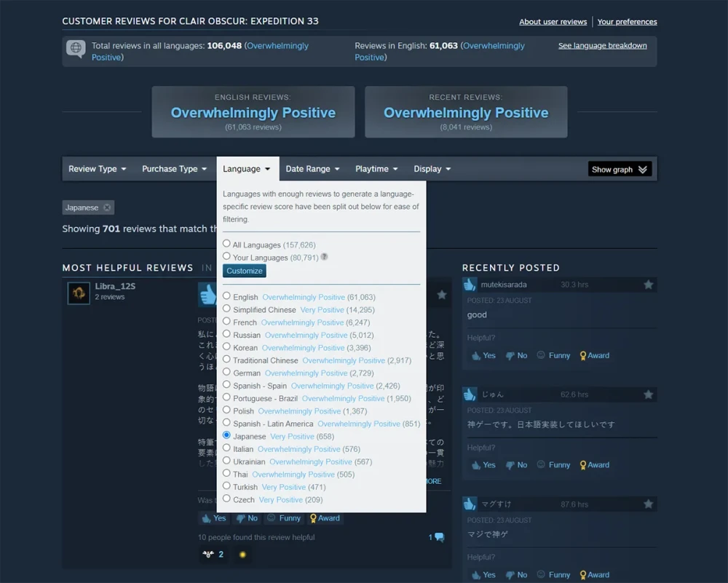Click Recent Reviews Overwhelmingly Positive summary box

coord(466,112)
